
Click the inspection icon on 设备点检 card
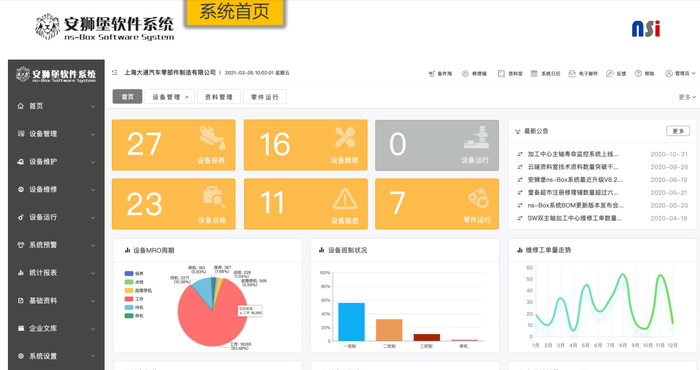click(x=214, y=198)
